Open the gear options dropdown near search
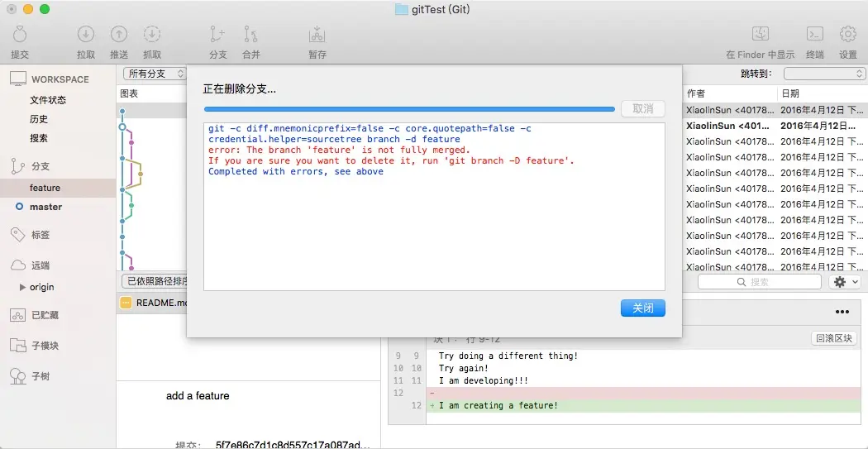 click(x=844, y=282)
